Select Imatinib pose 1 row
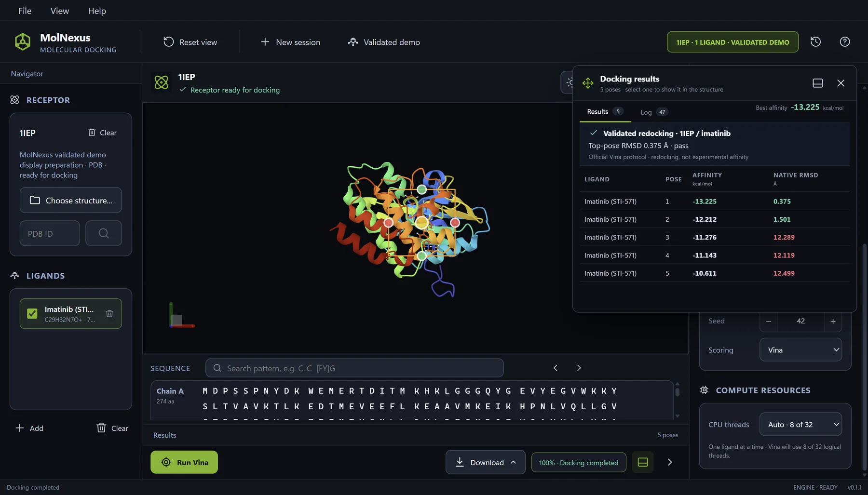The height and width of the screenshot is (495, 868). click(714, 201)
